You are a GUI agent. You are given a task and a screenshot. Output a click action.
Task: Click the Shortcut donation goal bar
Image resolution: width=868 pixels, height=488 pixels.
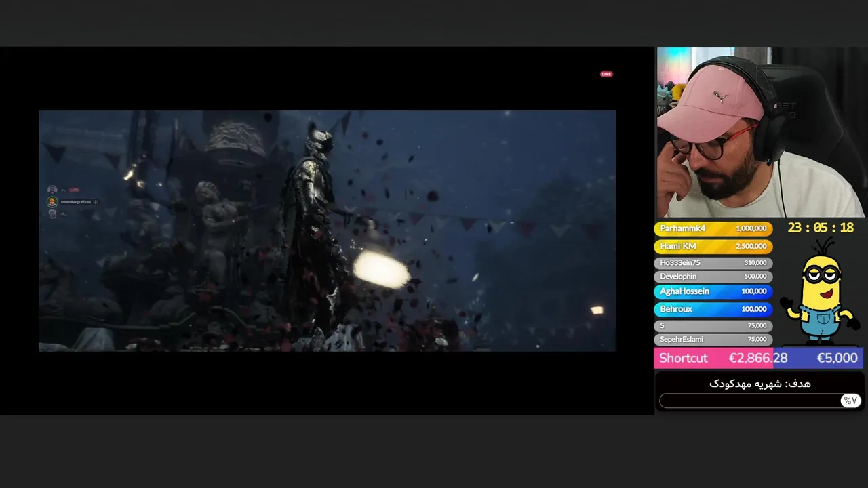pos(758,358)
